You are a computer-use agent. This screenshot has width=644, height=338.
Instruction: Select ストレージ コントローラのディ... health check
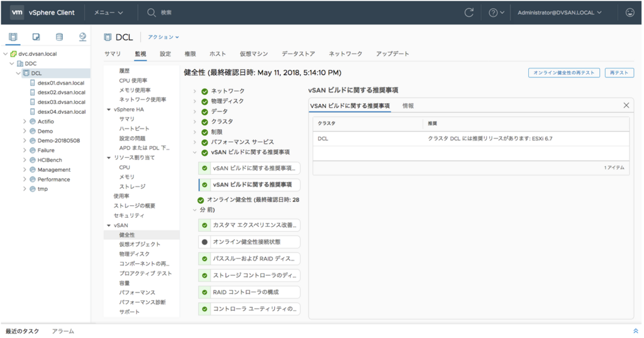249,275
